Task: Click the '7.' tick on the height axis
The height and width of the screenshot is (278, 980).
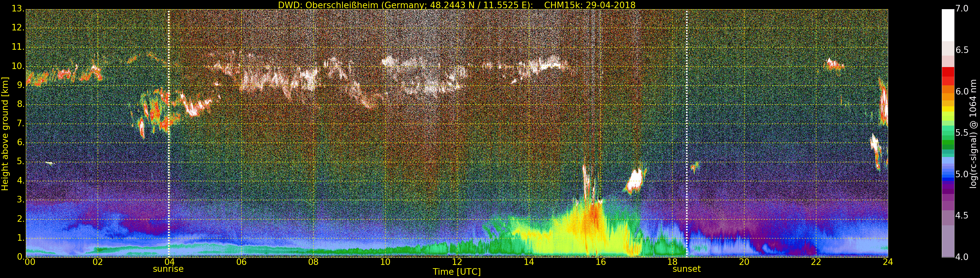Action: (21, 123)
